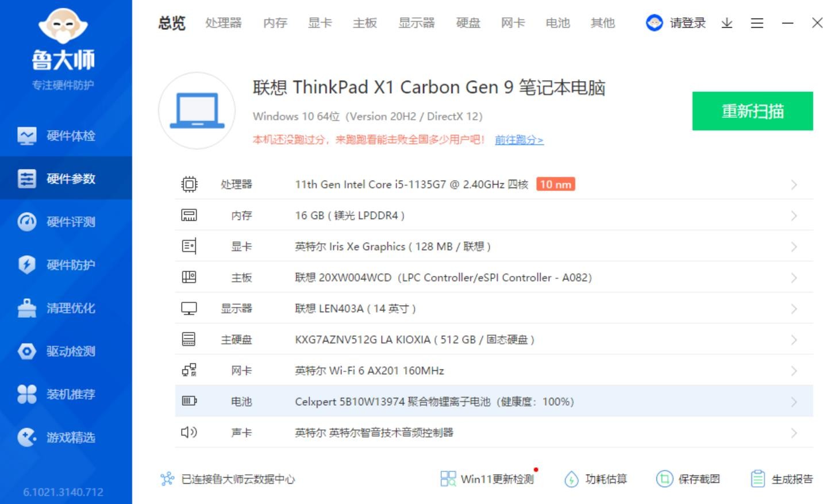Open the 硬件体检 sidebar icon
This screenshot has width=831, height=504.
(x=26, y=136)
